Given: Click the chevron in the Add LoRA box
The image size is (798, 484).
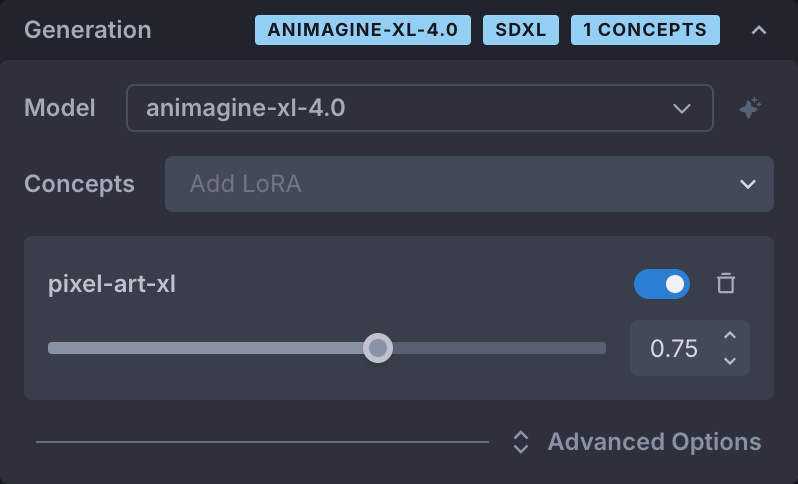Looking at the screenshot, I should pos(747,184).
